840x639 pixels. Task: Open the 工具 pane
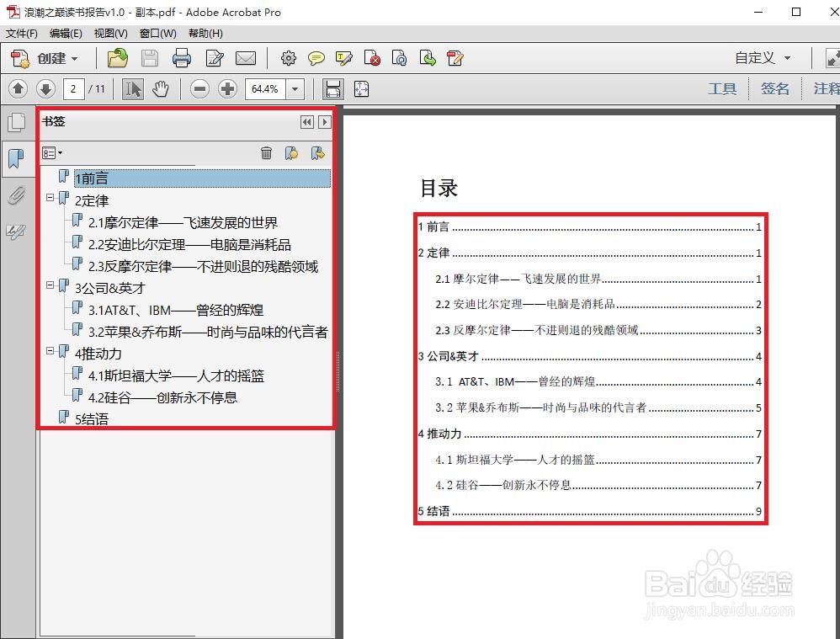click(x=722, y=88)
